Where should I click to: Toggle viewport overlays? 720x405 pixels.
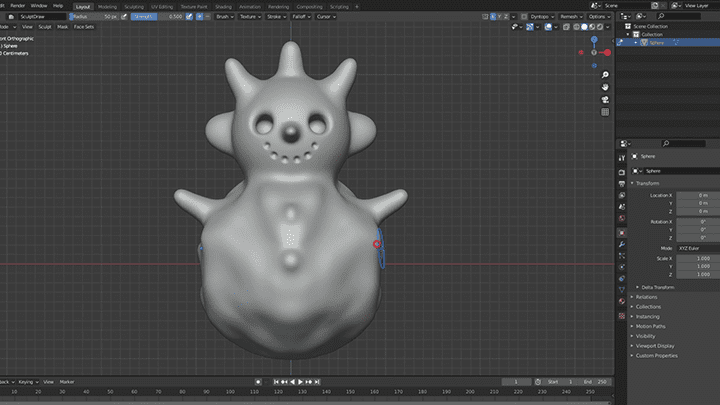click(x=548, y=27)
